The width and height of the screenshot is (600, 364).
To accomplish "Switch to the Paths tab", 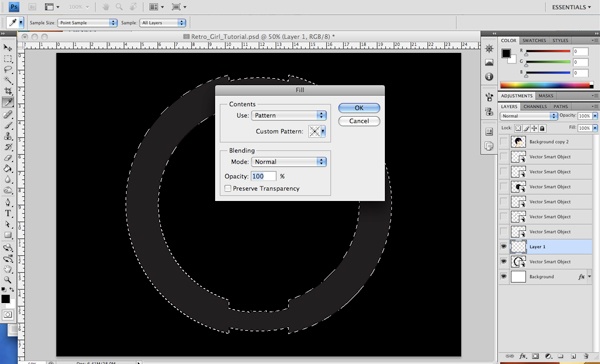I will [x=561, y=106].
